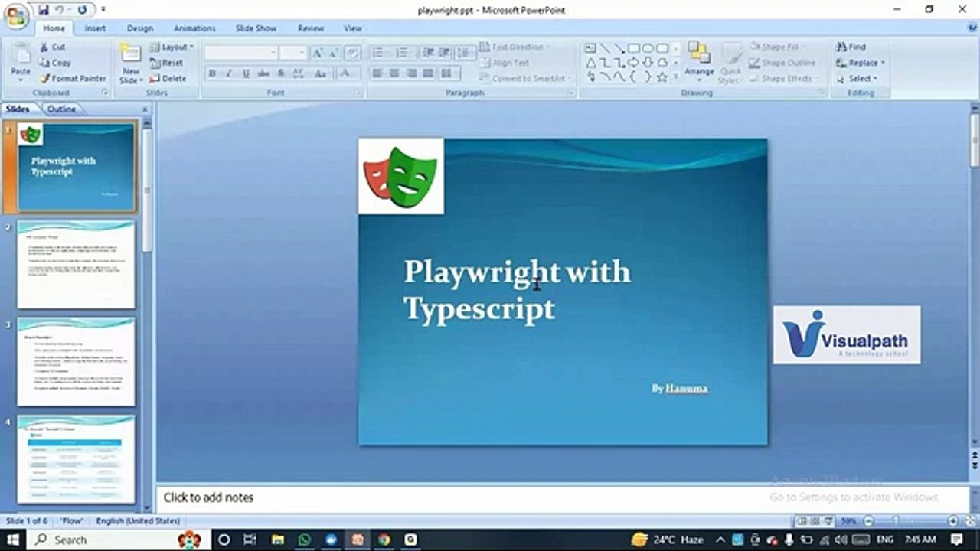Viewport: 980px width, 551px height.
Task: Select the Line shape in the gallery
Action: pos(605,48)
